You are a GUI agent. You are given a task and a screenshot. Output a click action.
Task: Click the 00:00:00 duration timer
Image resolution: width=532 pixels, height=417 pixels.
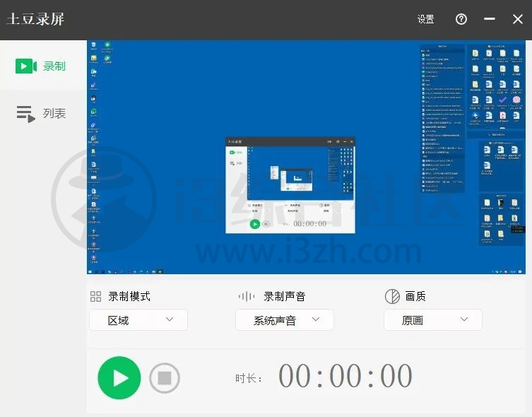pyautogui.click(x=345, y=376)
